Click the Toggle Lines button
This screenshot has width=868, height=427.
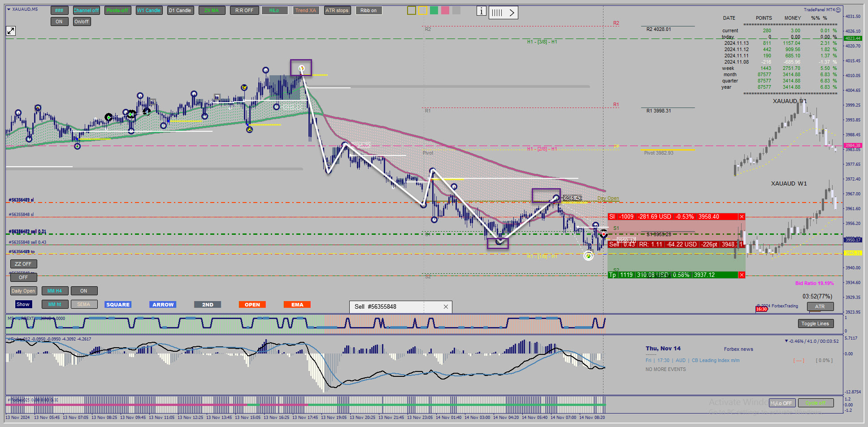pos(815,323)
